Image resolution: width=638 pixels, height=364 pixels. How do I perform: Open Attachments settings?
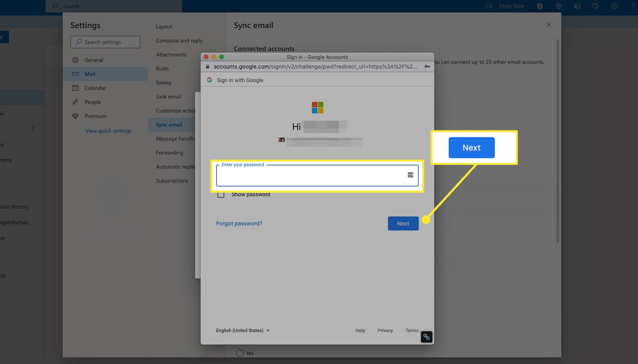tap(171, 55)
